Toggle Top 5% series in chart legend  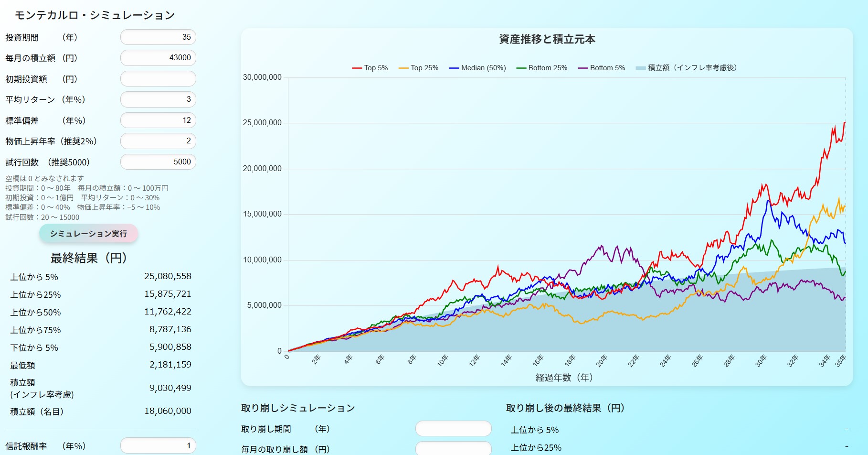click(x=370, y=68)
